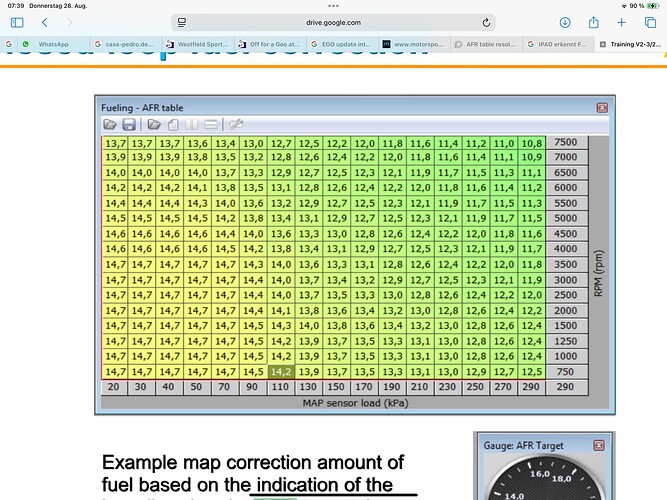
Task: Tap the battery indicator in status bar
Action: [652, 6]
